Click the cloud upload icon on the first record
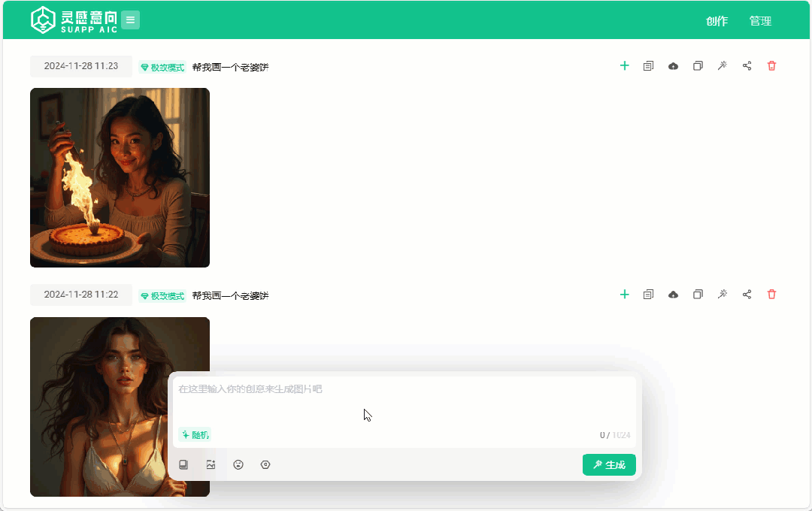This screenshot has height=511, width=812. point(673,66)
